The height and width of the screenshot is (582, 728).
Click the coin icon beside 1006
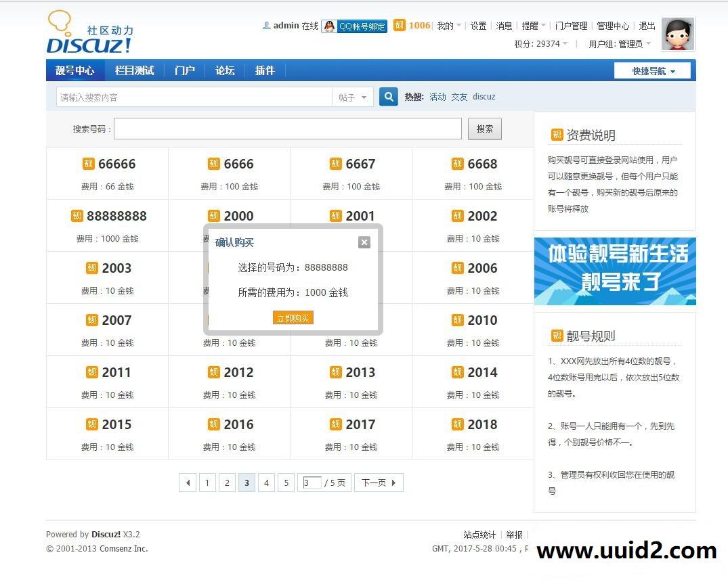(x=400, y=25)
